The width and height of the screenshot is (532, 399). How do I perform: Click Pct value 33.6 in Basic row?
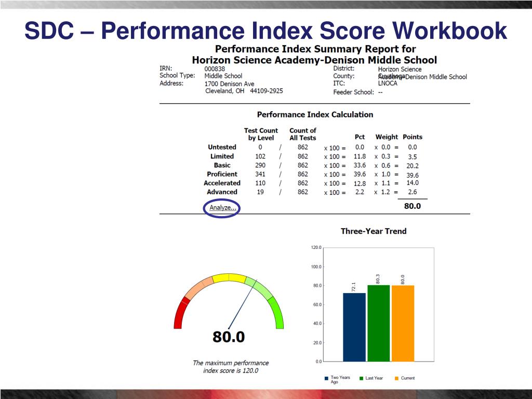pos(360,165)
